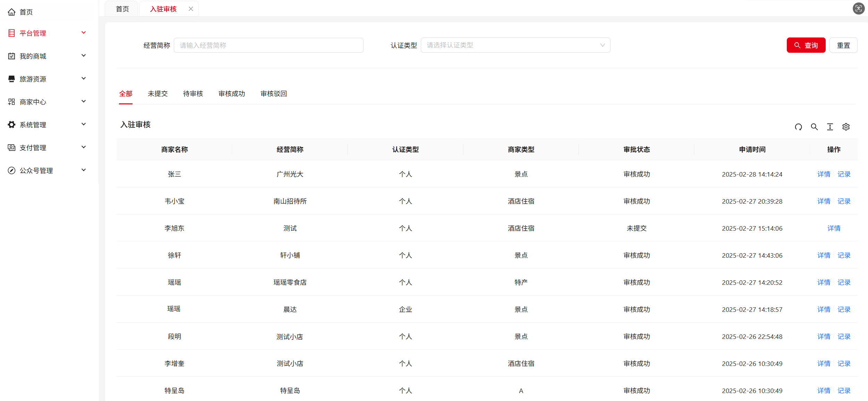868x401 pixels.
Task: Switch to 待审核 filter tab
Action: pyautogui.click(x=193, y=94)
